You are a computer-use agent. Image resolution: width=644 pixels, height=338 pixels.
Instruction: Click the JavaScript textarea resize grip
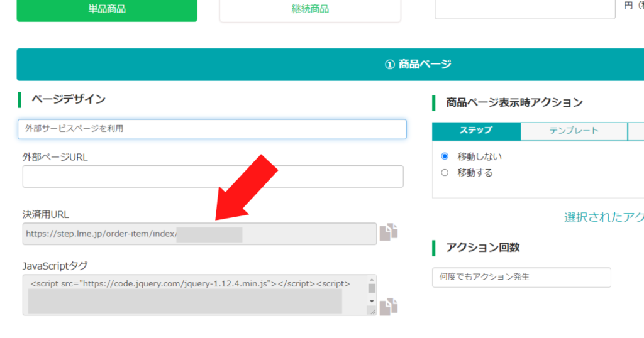372,312
